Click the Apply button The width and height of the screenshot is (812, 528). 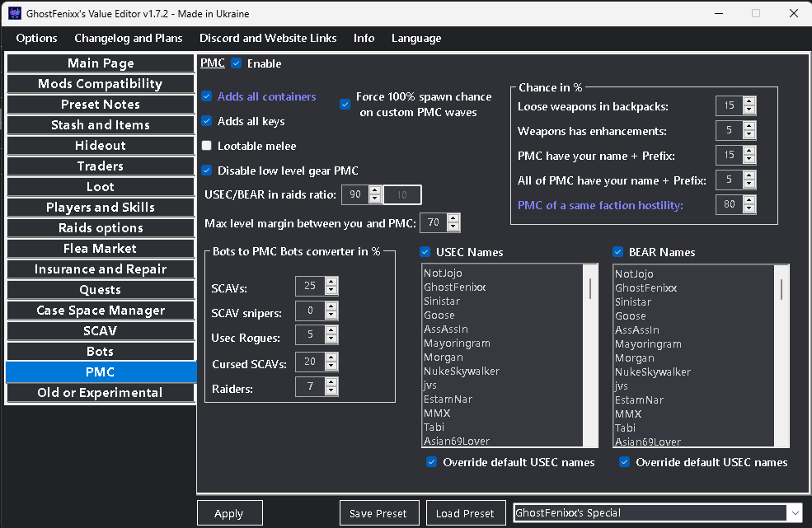pyautogui.click(x=230, y=513)
